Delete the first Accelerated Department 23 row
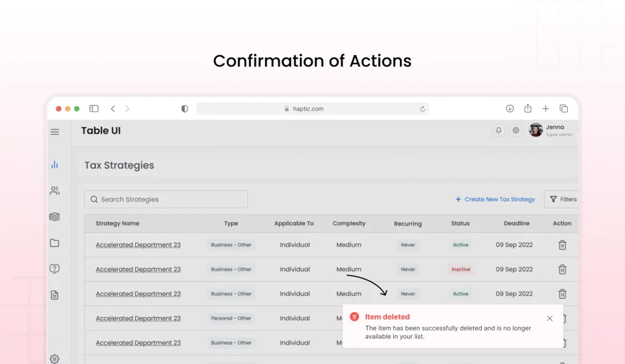This screenshot has width=625, height=364. (562, 245)
